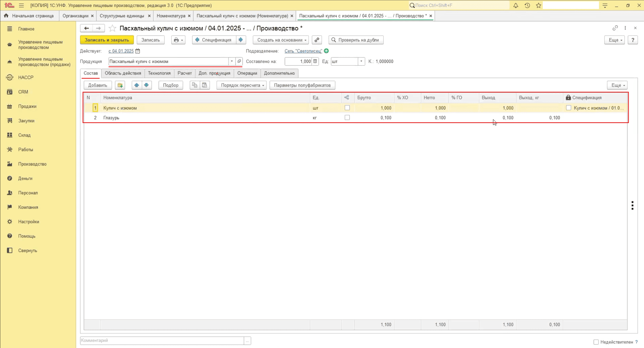The image size is (644, 348).
Task: Click the Комментарий input field
Action: pos(162,340)
